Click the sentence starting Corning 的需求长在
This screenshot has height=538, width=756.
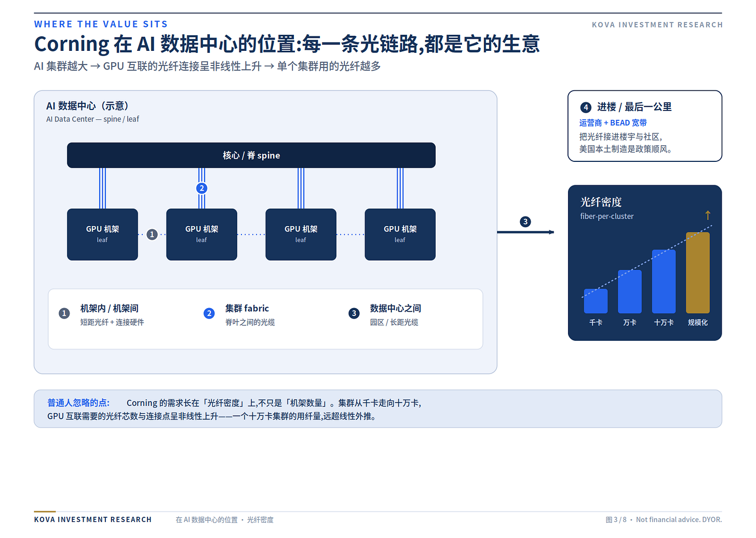pos(274,403)
